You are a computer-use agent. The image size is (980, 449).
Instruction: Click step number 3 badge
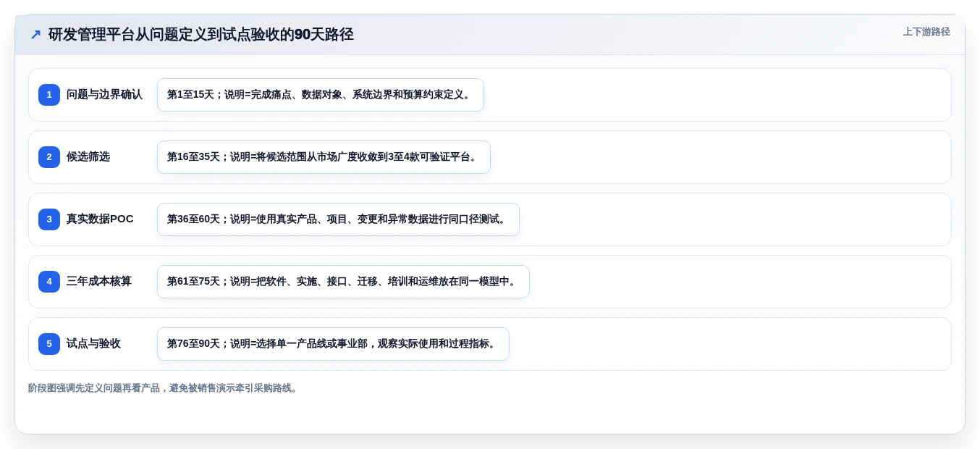49,219
